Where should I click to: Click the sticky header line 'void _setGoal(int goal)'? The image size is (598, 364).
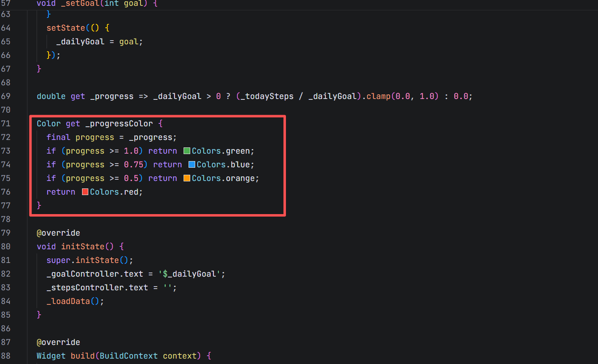97,4
